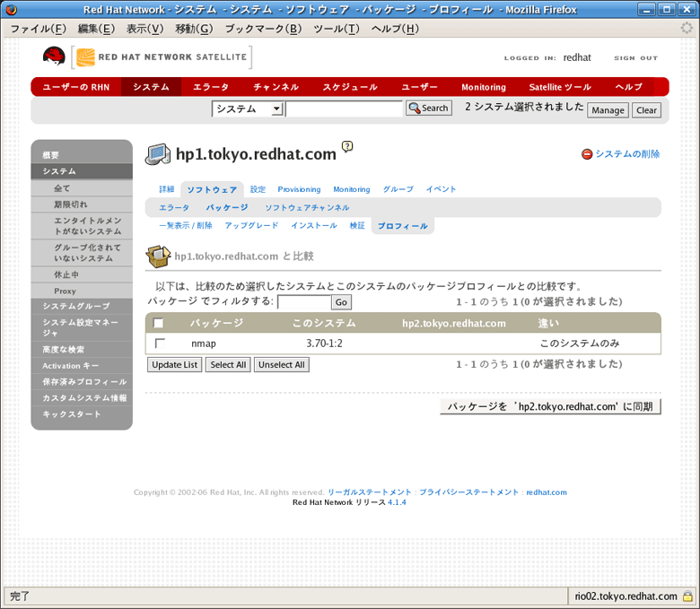Open the Monitoring tab in red navigation bar

pyautogui.click(x=484, y=87)
